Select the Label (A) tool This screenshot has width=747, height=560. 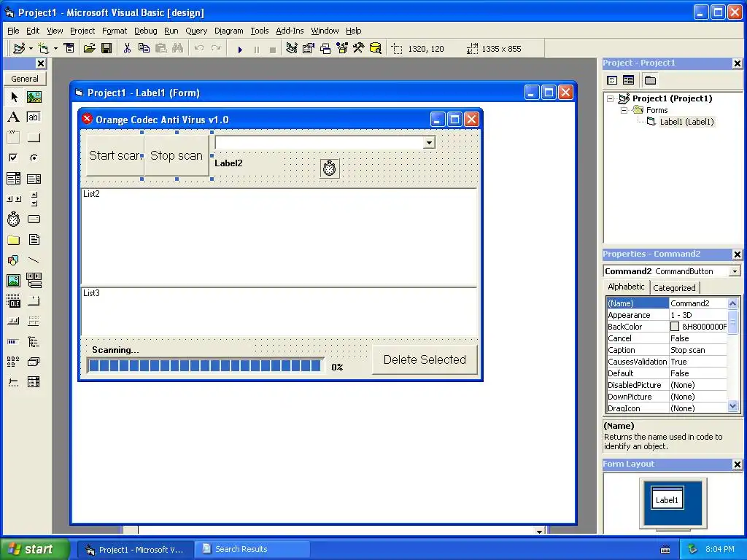tap(14, 117)
